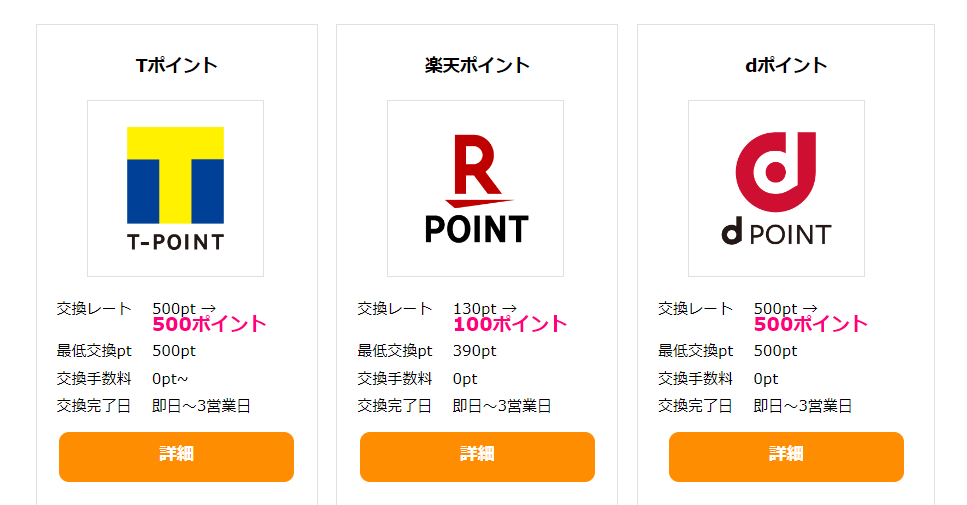Open 詳細 for Tポイント
Viewport: 967px width, 505px height.
(176, 457)
